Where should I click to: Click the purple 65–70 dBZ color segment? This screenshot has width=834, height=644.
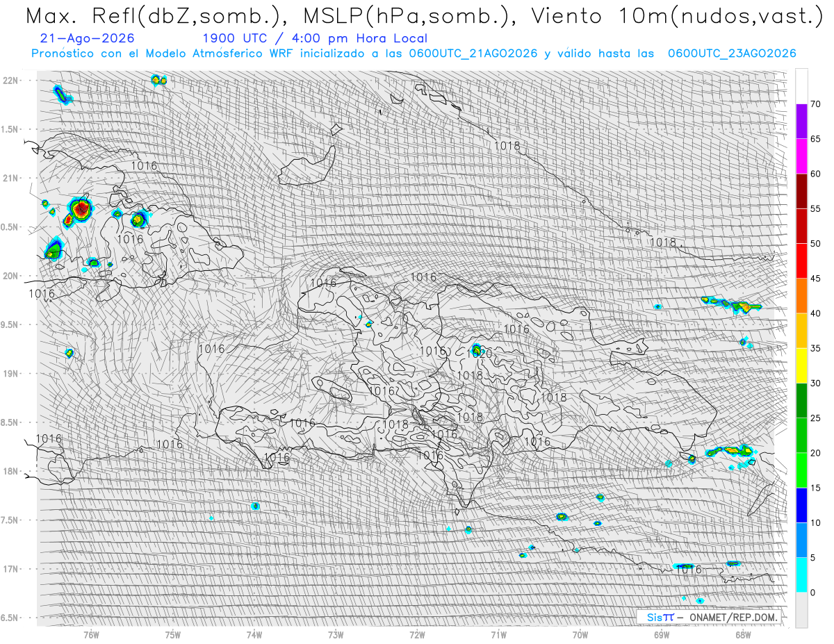point(802,122)
